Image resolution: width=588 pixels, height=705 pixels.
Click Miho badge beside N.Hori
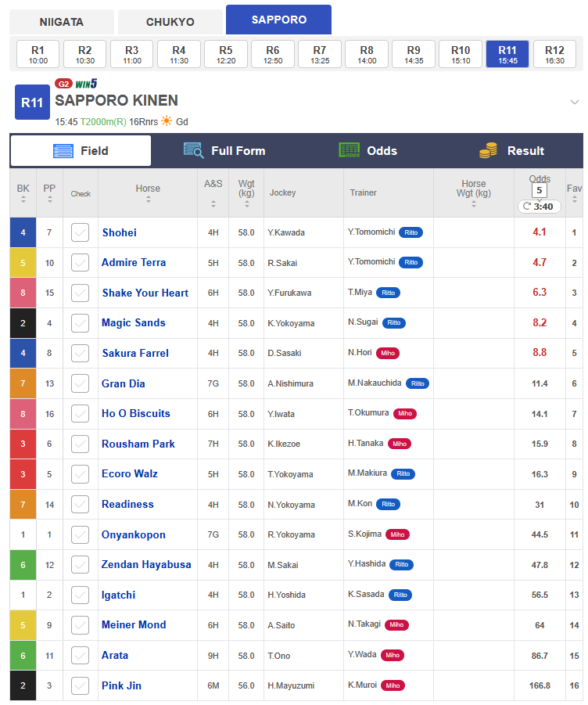coord(388,353)
